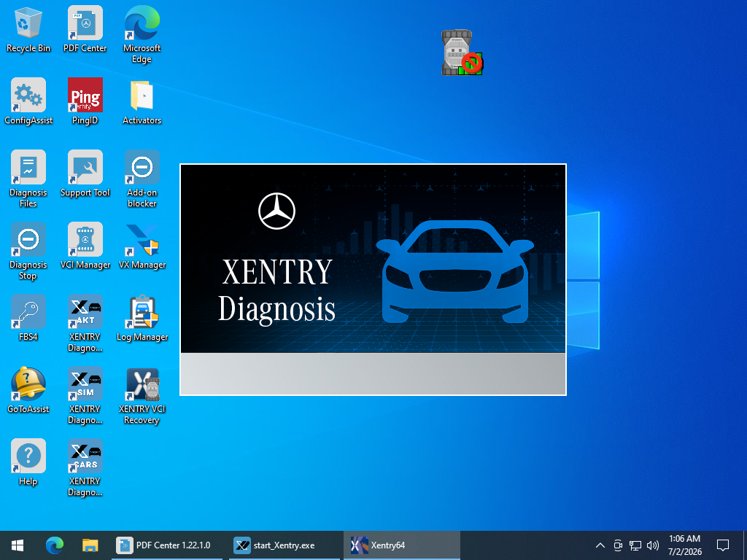Open the Recycle Bin desktop icon

coord(28,29)
